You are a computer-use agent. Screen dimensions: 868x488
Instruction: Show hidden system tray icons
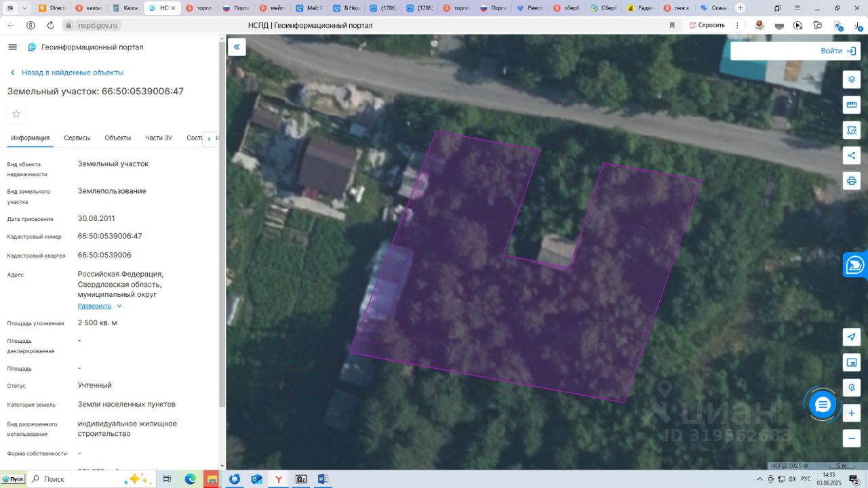[760, 479]
